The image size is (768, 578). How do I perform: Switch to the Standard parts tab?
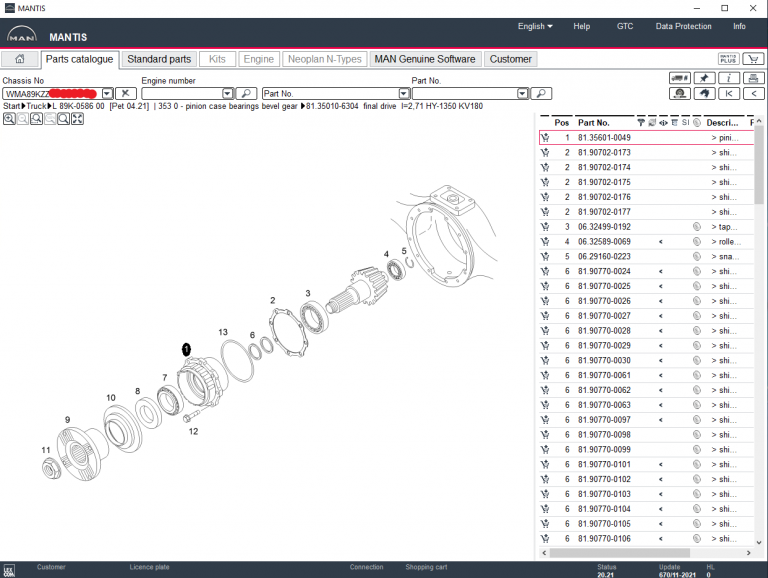tap(159, 59)
